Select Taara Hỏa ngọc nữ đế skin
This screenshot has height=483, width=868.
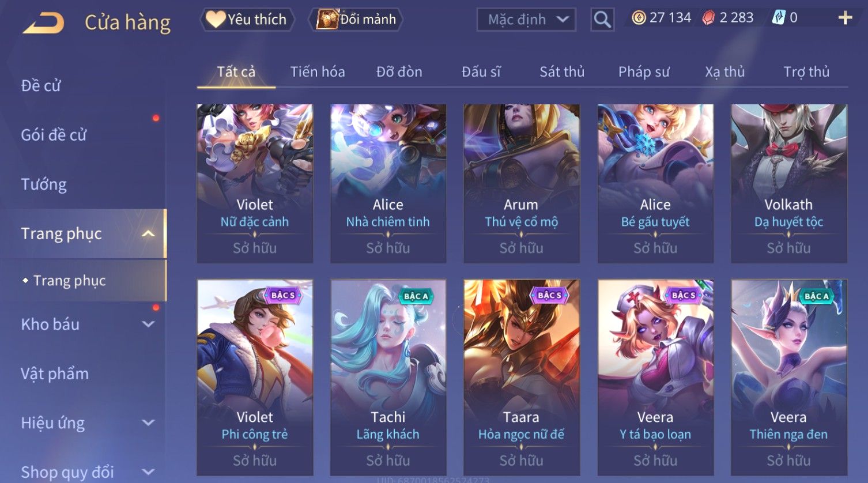pyautogui.click(x=521, y=378)
